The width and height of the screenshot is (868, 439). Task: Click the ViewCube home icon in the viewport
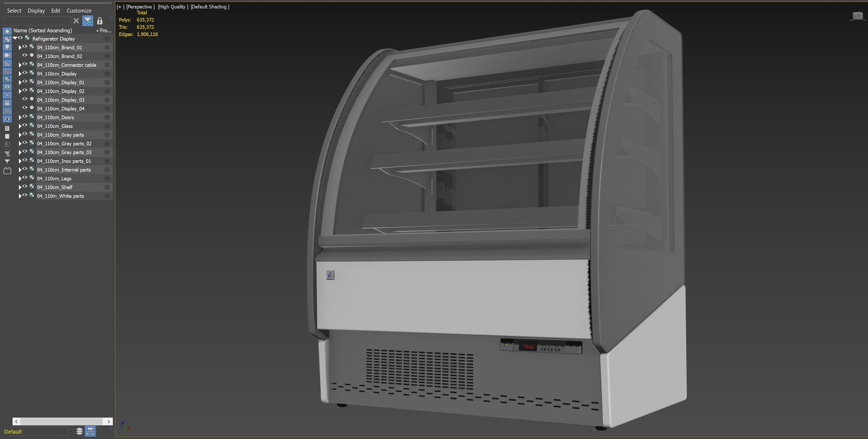858,16
